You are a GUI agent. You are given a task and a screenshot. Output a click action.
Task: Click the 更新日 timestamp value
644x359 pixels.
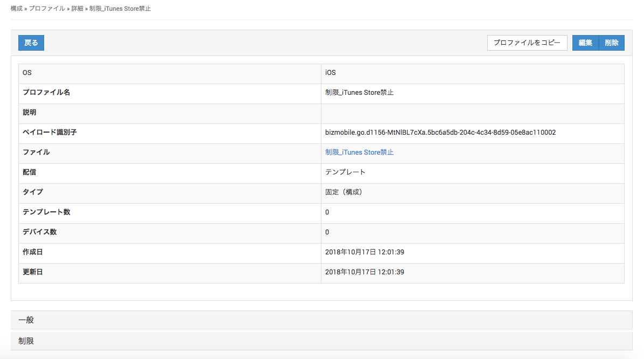[x=365, y=272]
